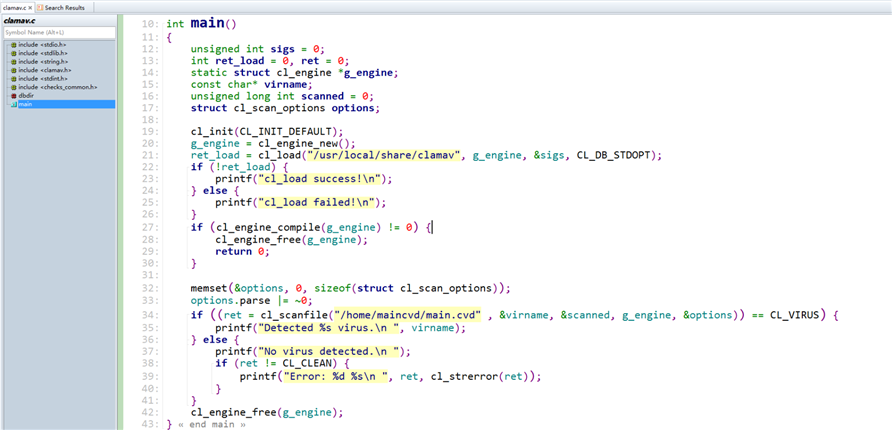Select include <stdio.h> in symbol list
892x430 pixels.
click(x=42, y=44)
